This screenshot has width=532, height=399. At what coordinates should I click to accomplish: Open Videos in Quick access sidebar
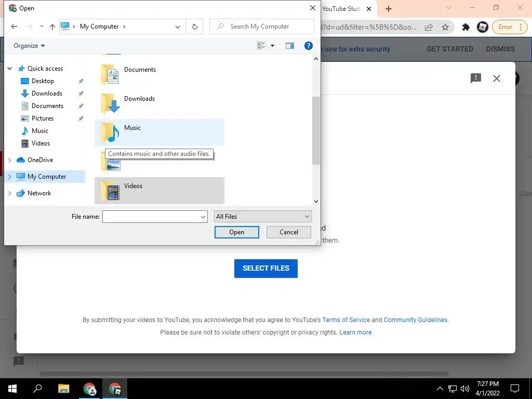pos(41,143)
